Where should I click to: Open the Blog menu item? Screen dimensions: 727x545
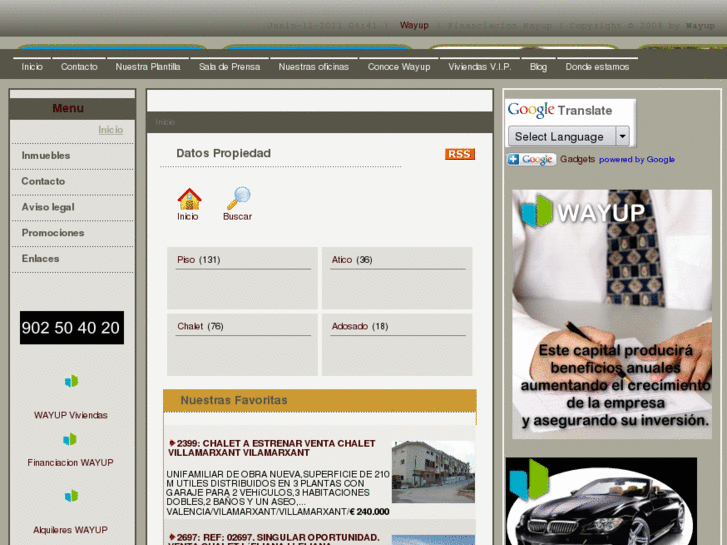538,67
